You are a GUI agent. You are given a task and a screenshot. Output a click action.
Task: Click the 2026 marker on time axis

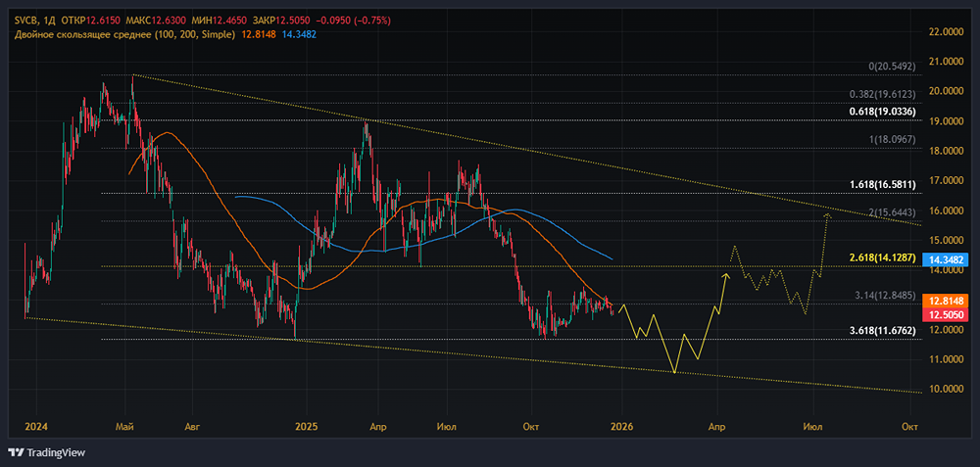[x=618, y=427]
